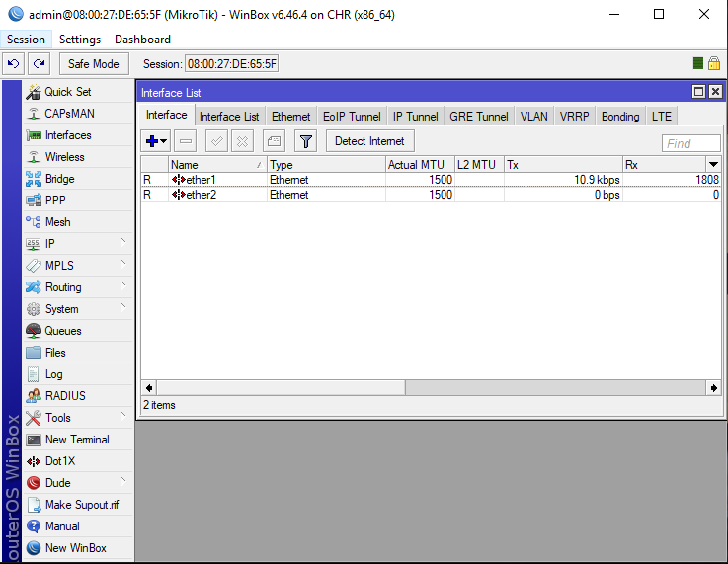Viewport: 728px width, 564px height.
Task: Switch to the Interface List tab
Action: click(x=229, y=116)
